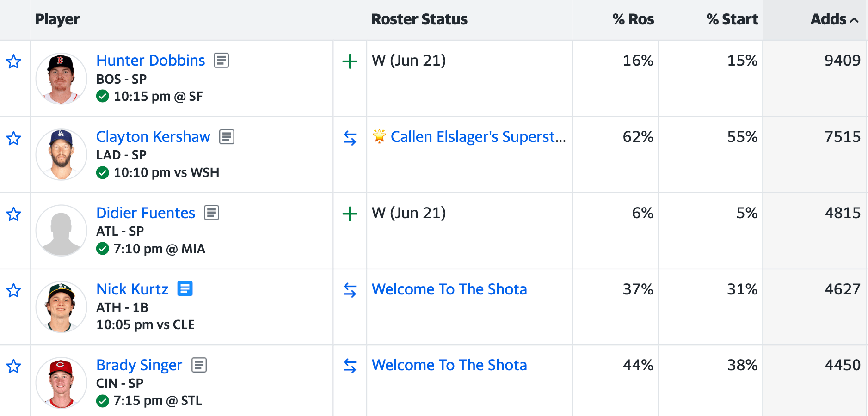Click Nick Kurtz's headshot photo
Screen dimensions: 868x416
click(x=61, y=307)
